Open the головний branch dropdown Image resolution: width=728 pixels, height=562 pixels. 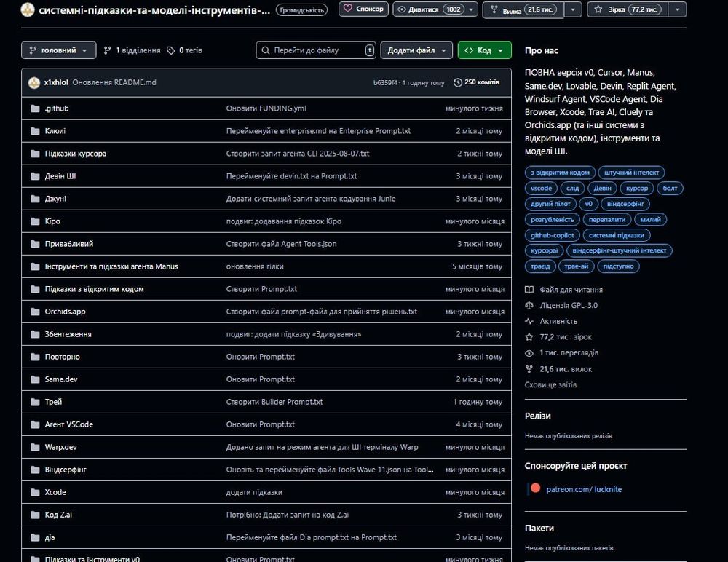coord(58,50)
